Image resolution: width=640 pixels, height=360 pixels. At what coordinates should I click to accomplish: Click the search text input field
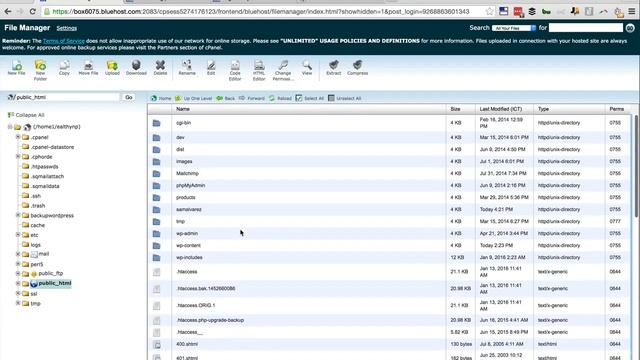pyautogui.click(x=586, y=28)
